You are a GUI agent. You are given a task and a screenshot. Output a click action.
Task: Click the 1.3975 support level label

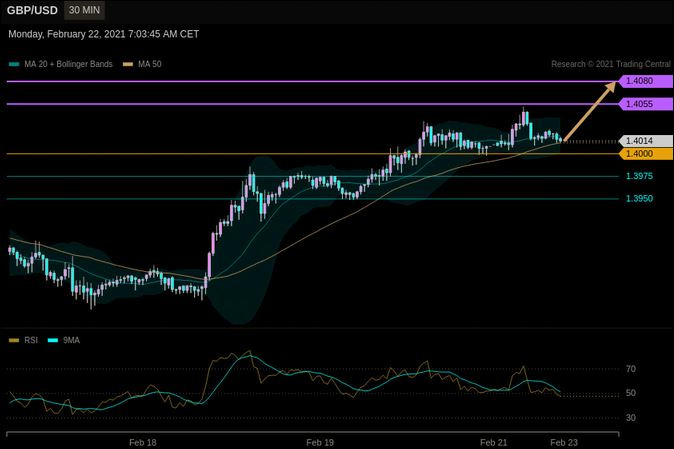[x=639, y=176]
